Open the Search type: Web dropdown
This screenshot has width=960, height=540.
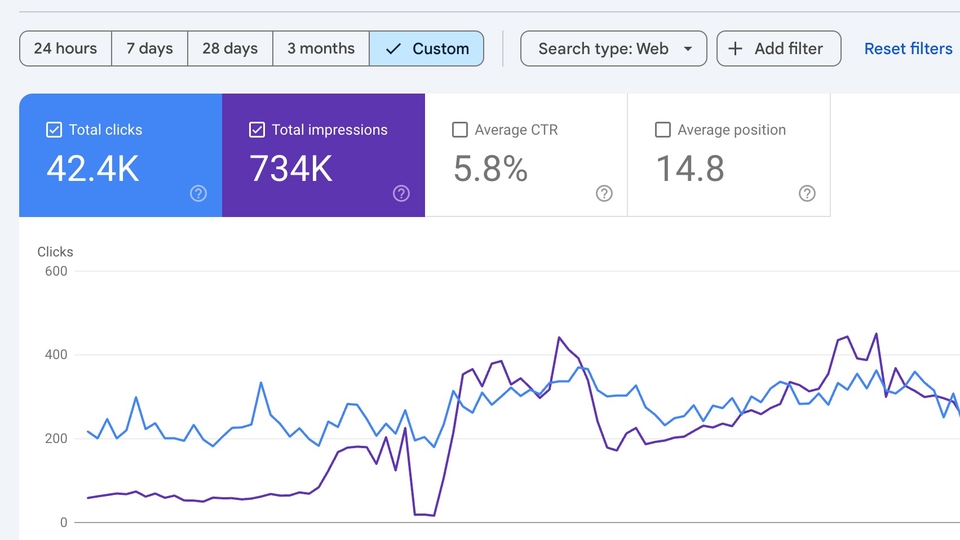click(613, 48)
